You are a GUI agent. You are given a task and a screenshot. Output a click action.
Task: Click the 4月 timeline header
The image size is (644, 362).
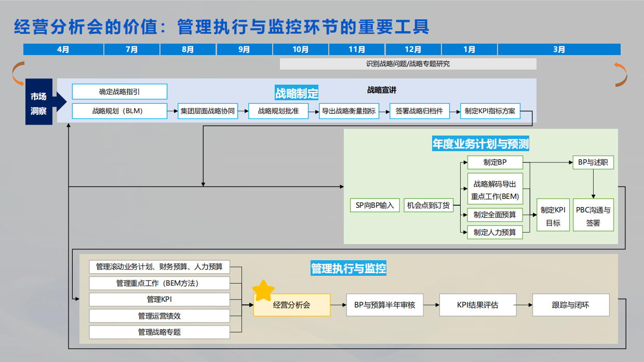(63, 49)
